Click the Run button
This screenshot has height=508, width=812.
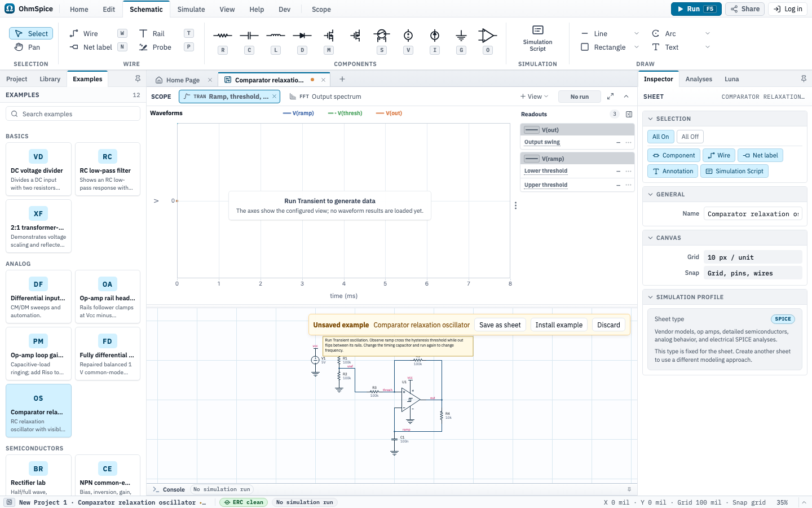[696, 9]
